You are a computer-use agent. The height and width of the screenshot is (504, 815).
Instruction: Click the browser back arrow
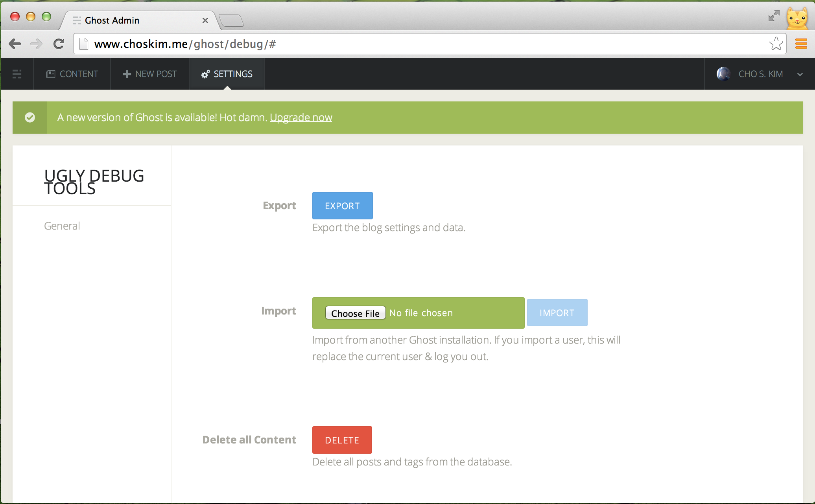(x=15, y=44)
